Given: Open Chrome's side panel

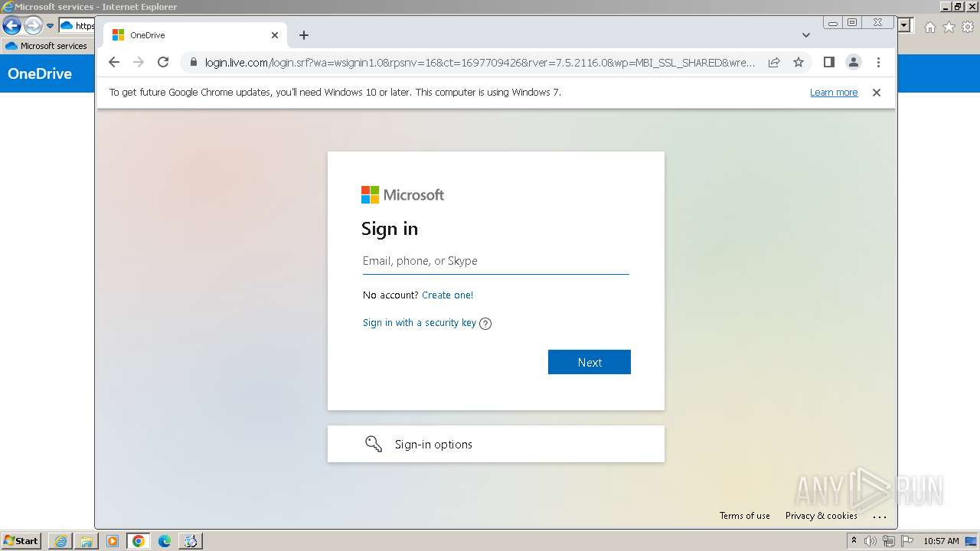Looking at the screenshot, I should click(x=828, y=62).
